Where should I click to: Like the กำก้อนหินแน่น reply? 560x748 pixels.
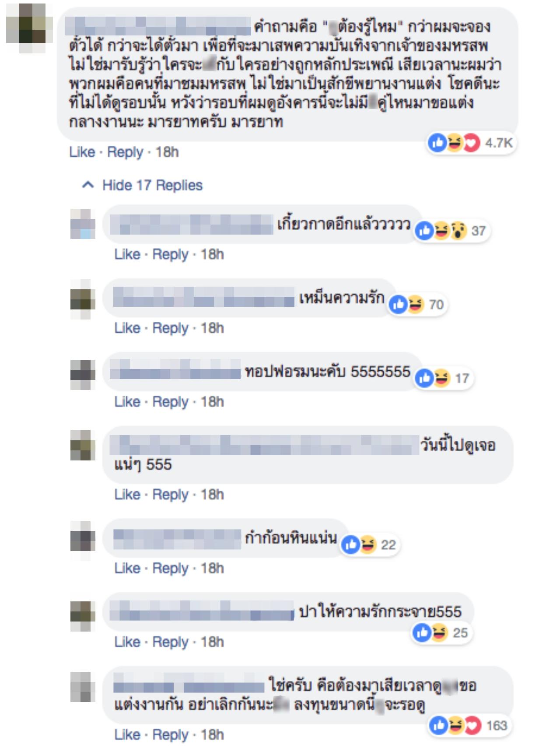pos(127,568)
